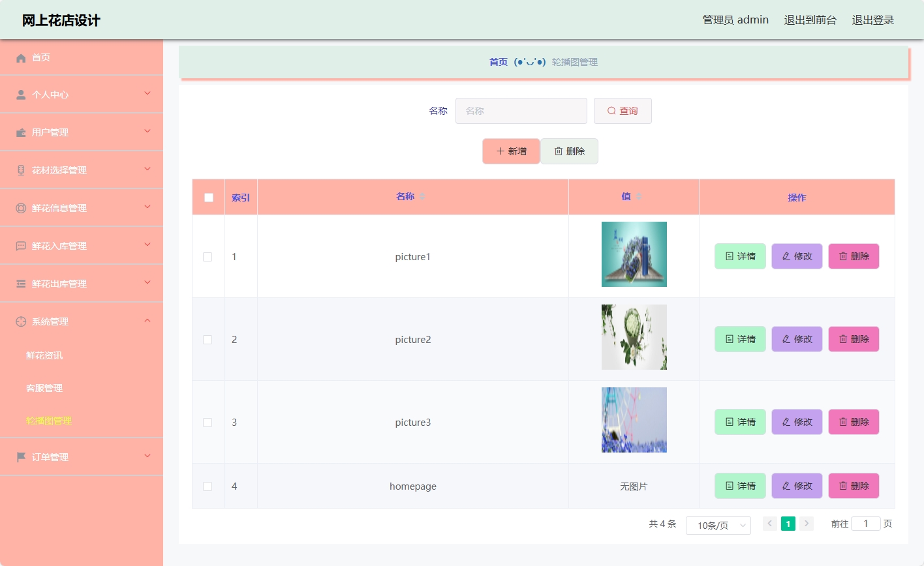
Task: Tick the checkbox on row picture2
Action: [208, 339]
